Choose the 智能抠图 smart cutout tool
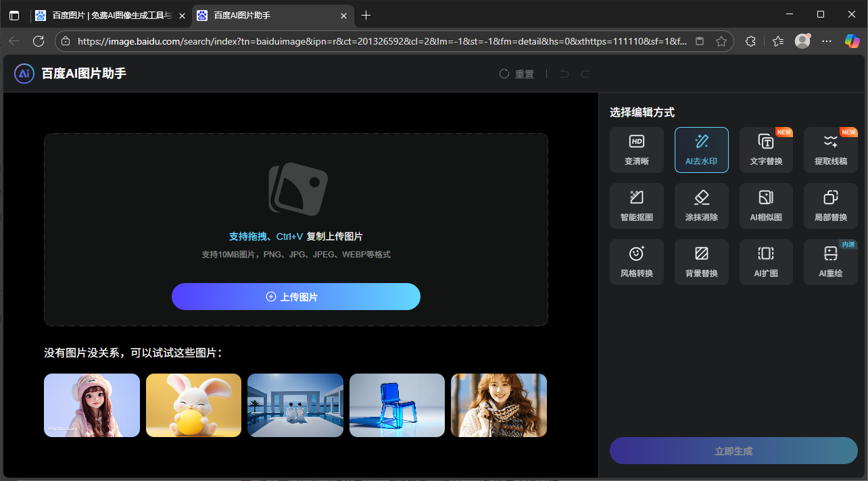 tap(636, 205)
